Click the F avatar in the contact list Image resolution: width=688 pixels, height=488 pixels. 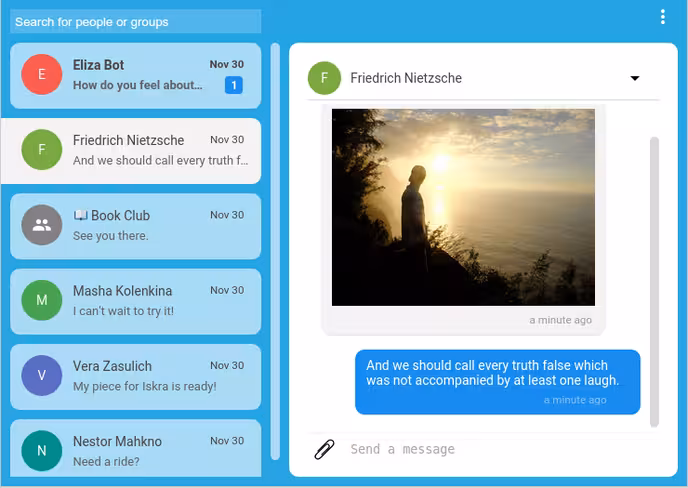42,150
